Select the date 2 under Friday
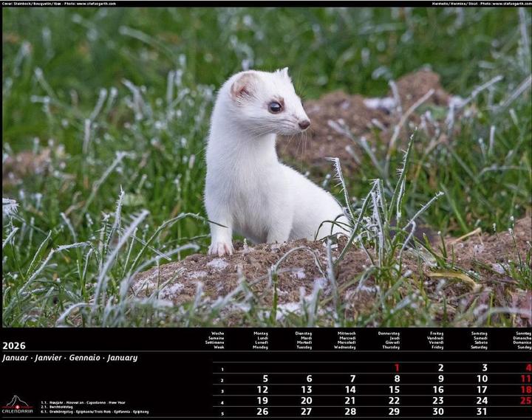The image size is (532, 420). [440, 368]
